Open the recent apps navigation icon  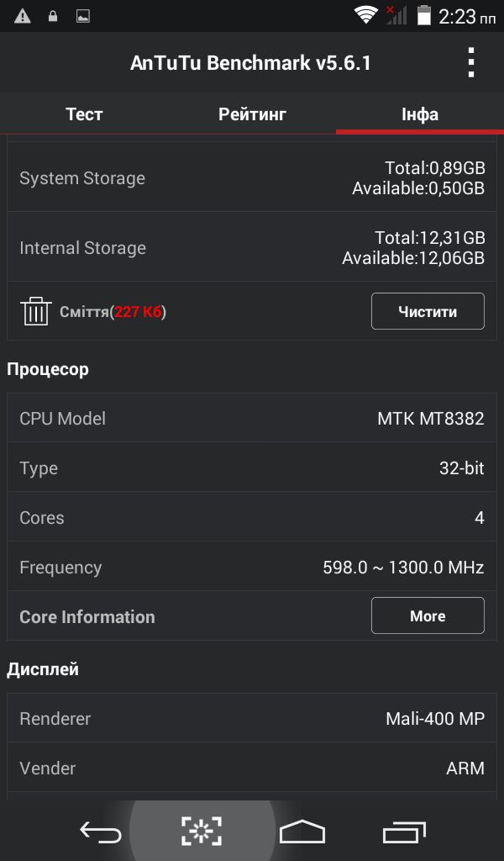404,832
